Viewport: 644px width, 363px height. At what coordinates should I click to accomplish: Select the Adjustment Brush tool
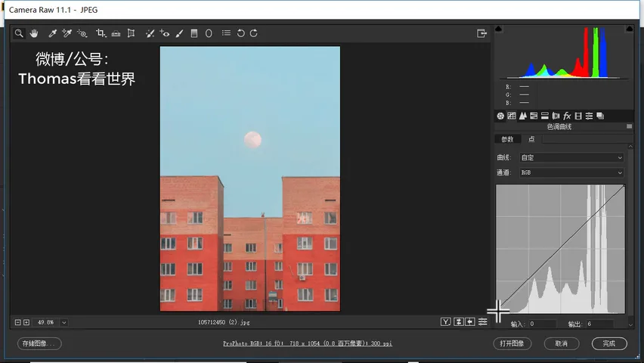(x=179, y=33)
